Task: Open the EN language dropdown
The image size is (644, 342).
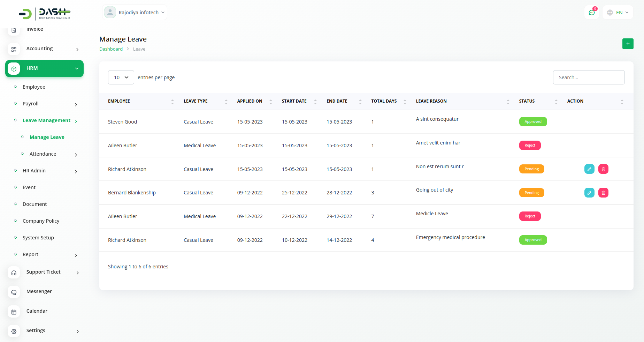Action: [x=618, y=13]
